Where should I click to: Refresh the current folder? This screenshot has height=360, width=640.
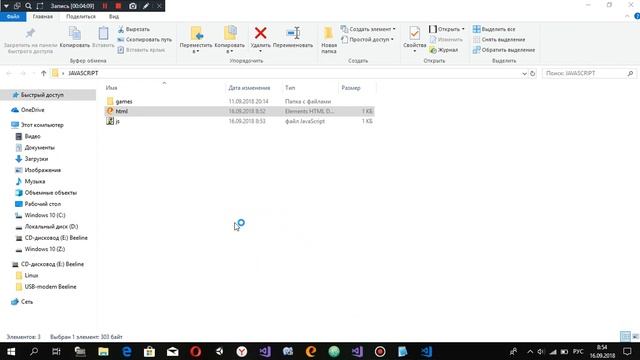click(x=533, y=74)
